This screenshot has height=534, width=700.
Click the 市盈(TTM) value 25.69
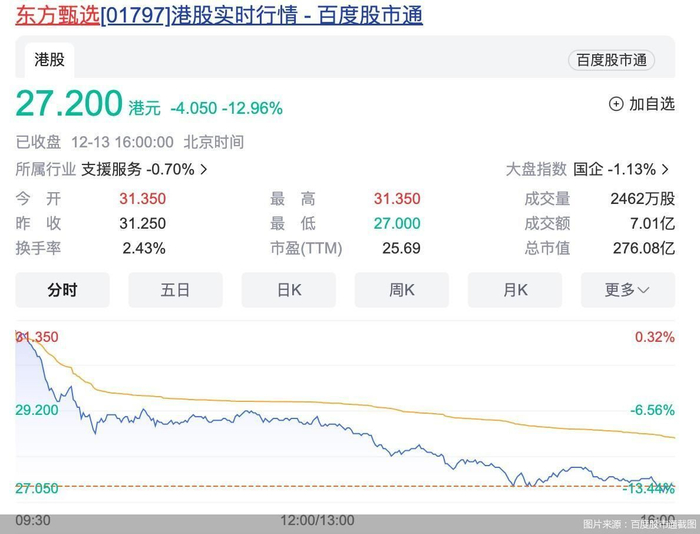(401, 248)
